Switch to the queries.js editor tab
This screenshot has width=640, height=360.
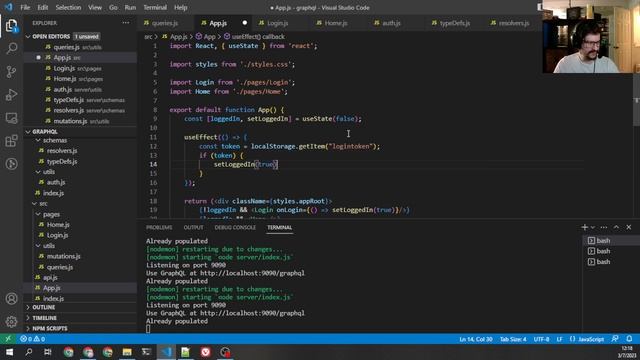coord(165,23)
